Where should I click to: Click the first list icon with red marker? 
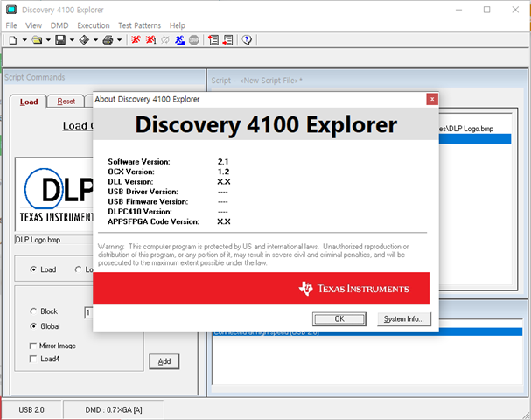213,40
